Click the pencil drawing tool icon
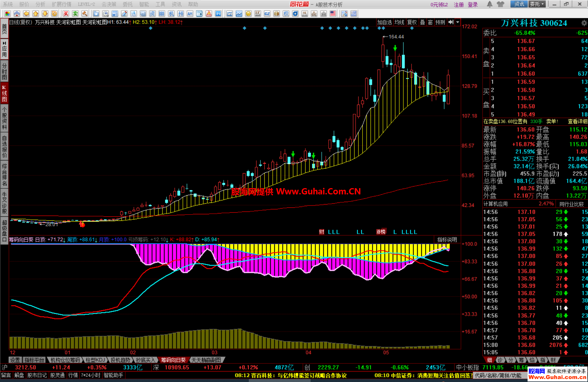Image resolution: width=588 pixels, height=382 pixels. pyautogui.click(x=124, y=14)
